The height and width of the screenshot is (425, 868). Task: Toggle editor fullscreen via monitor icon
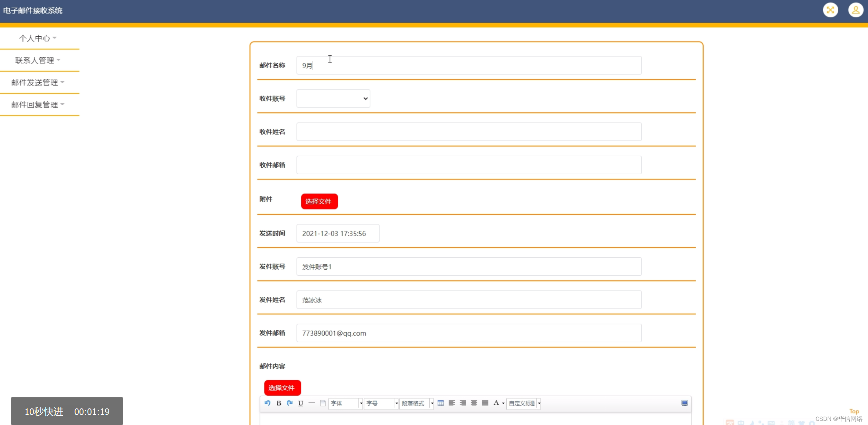tap(684, 403)
